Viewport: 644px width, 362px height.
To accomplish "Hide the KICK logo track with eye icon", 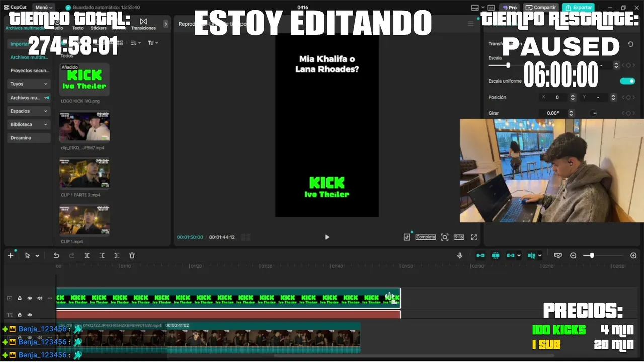I will tap(29, 298).
